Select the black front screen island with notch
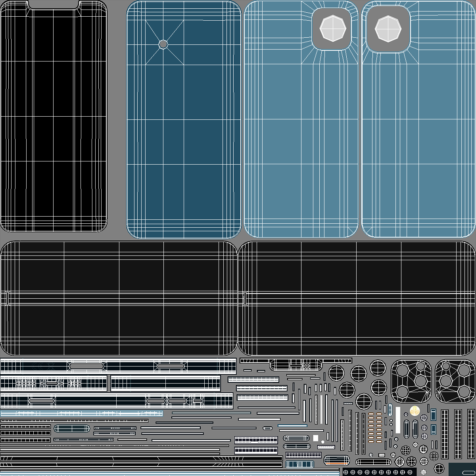This screenshot has width=476, height=476. [54, 116]
